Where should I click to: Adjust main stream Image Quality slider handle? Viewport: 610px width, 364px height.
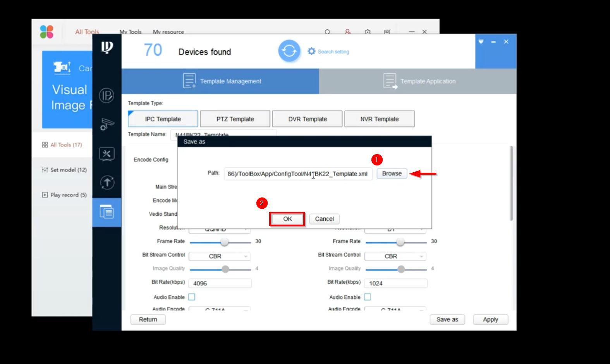[225, 269]
